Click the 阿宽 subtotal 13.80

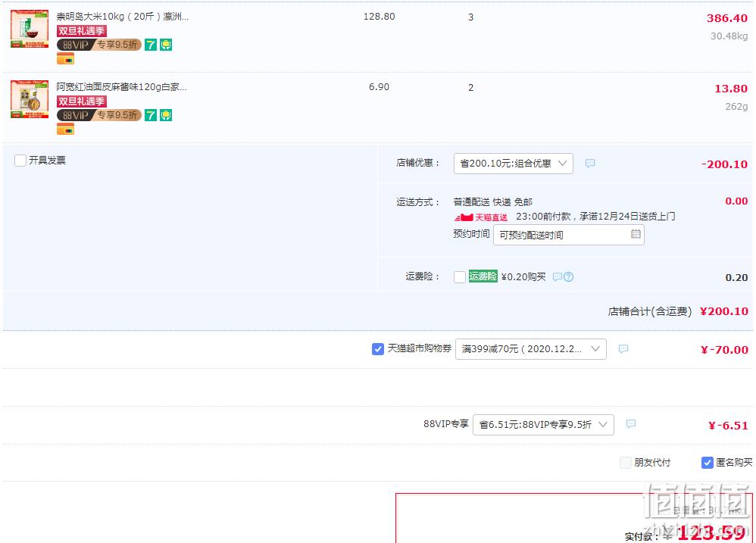tap(731, 89)
